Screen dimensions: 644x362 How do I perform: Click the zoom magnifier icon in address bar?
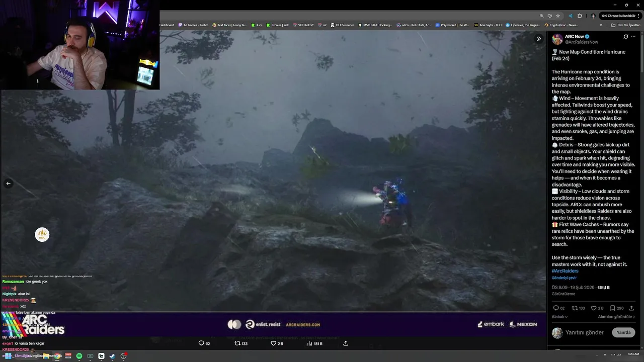point(541,16)
